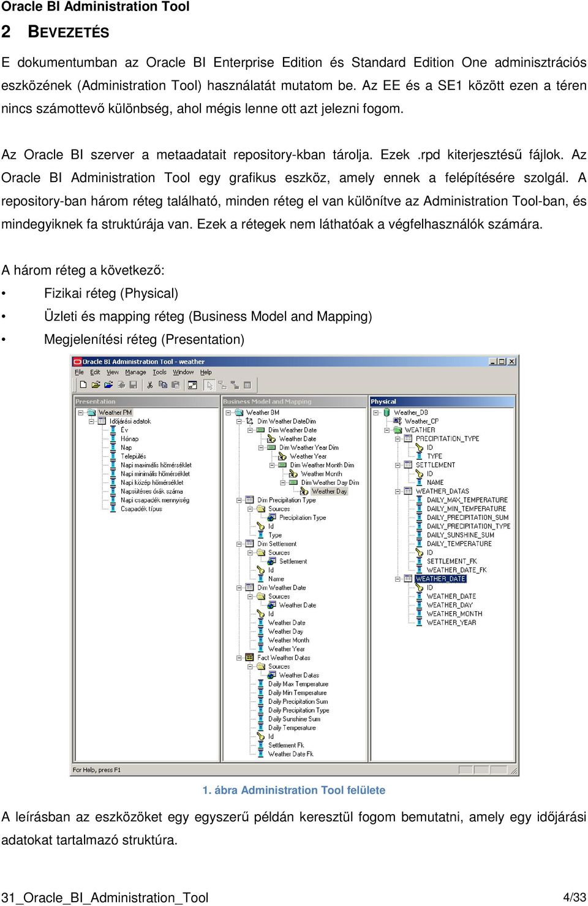
Task: Select the pointer arrow tool in toolbar
Action: [x=209, y=385]
